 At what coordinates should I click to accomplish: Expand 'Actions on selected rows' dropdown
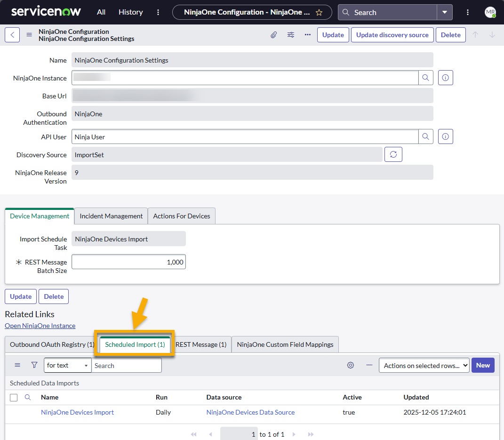pos(424,366)
